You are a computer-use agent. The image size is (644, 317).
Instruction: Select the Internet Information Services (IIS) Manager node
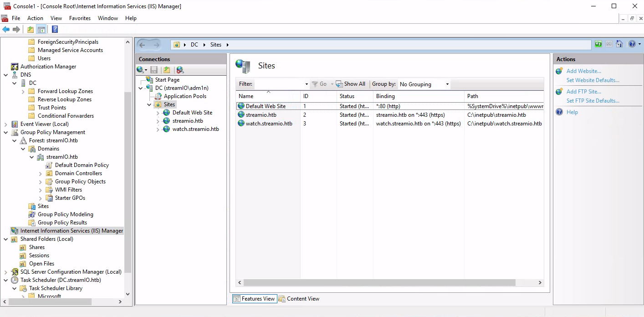[72, 231]
